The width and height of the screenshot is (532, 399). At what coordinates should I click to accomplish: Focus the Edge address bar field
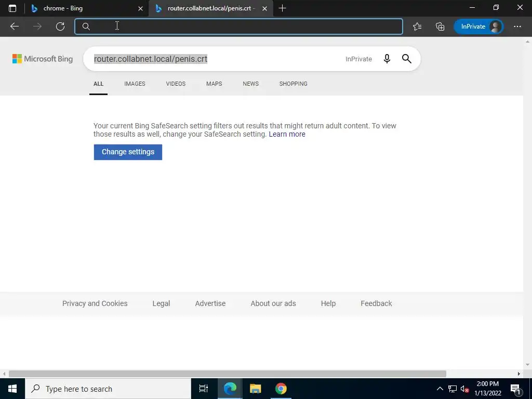[x=238, y=26]
